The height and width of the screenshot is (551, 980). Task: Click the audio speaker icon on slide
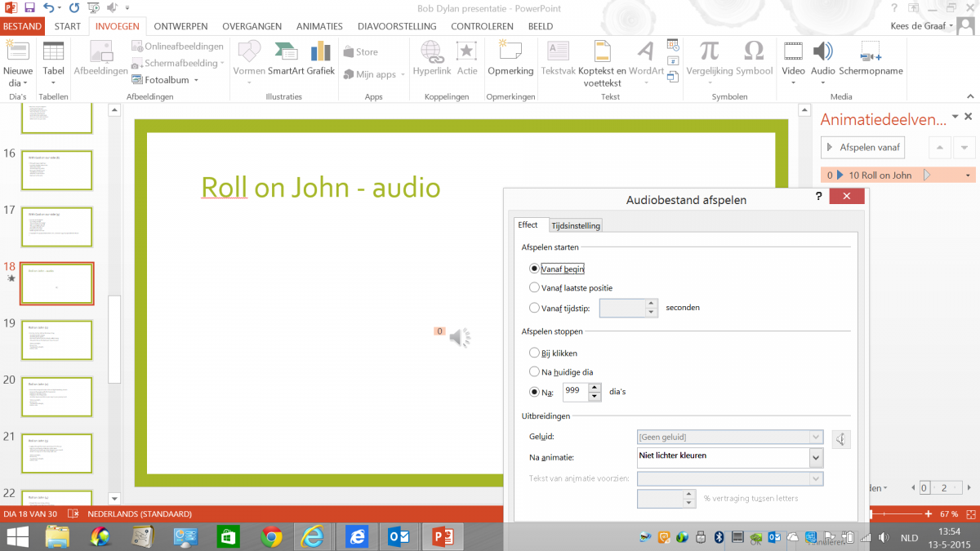tap(460, 337)
